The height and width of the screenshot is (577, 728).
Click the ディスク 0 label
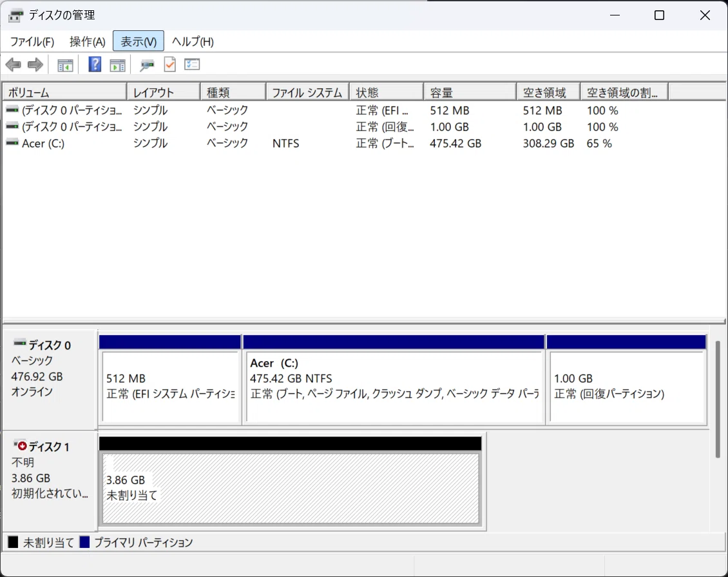(50, 345)
